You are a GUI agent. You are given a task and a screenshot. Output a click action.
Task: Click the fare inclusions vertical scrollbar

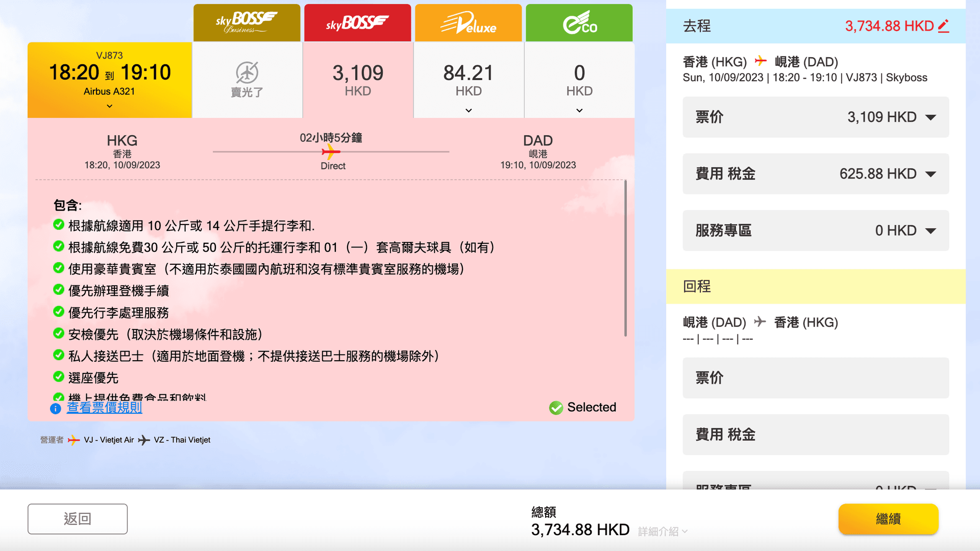625,258
